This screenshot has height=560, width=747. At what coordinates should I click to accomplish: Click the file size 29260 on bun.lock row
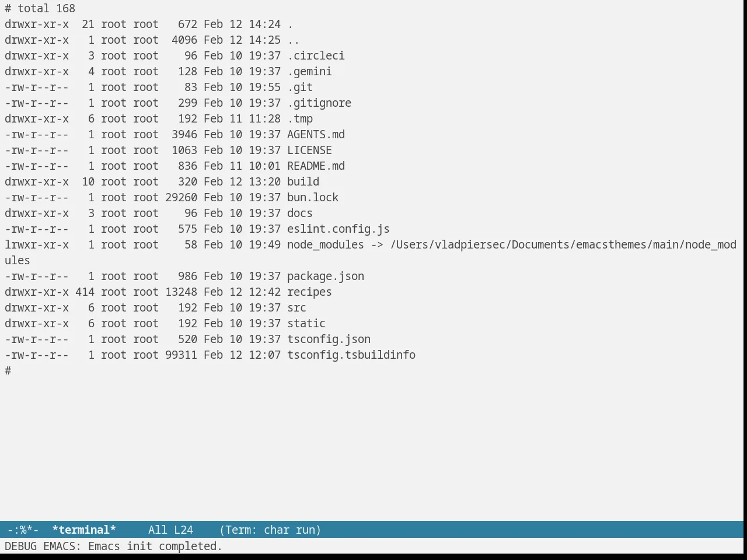click(181, 197)
